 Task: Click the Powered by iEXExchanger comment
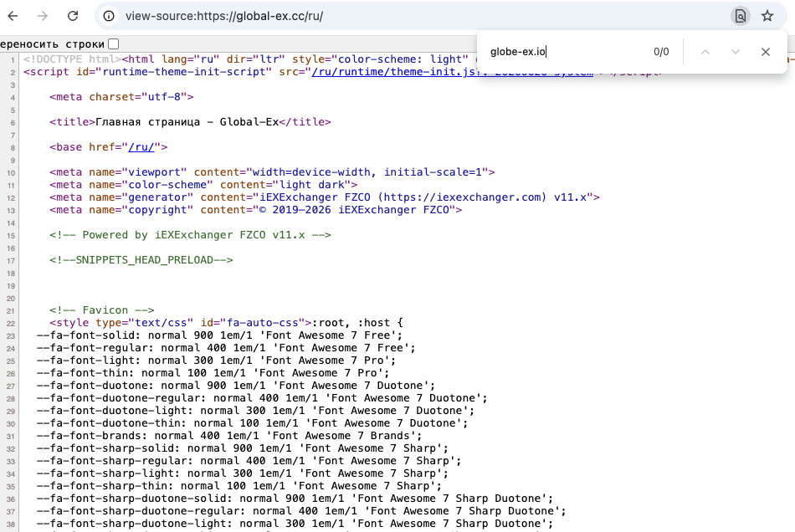point(190,235)
